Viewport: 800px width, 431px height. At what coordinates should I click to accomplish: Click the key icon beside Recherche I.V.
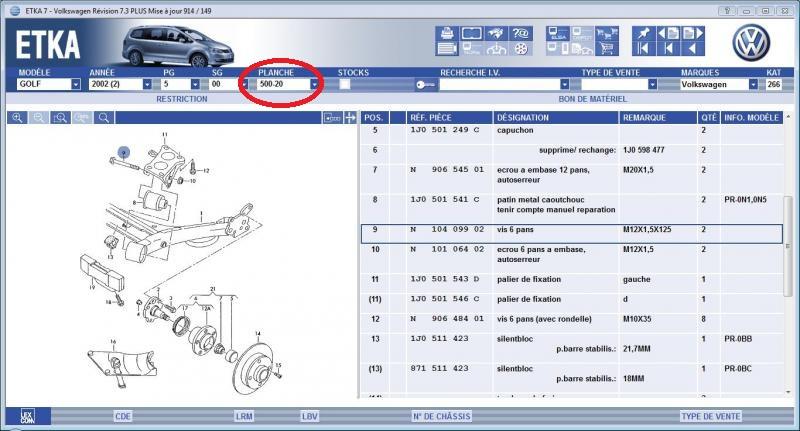(x=426, y=85)
